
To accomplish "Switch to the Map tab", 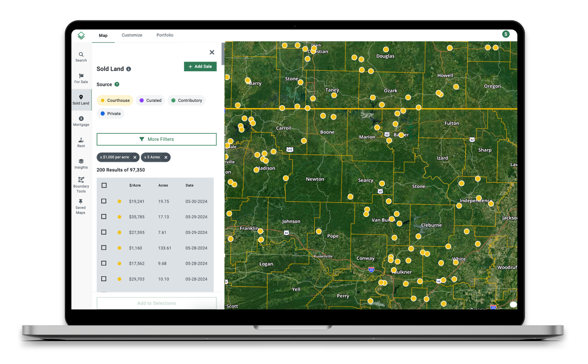I will (103, 36).
